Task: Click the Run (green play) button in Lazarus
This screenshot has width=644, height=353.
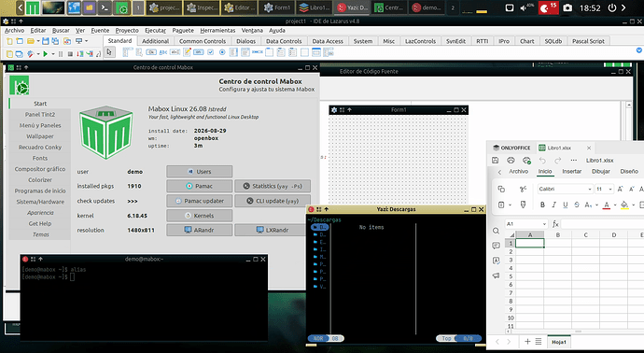Action: 45,53
